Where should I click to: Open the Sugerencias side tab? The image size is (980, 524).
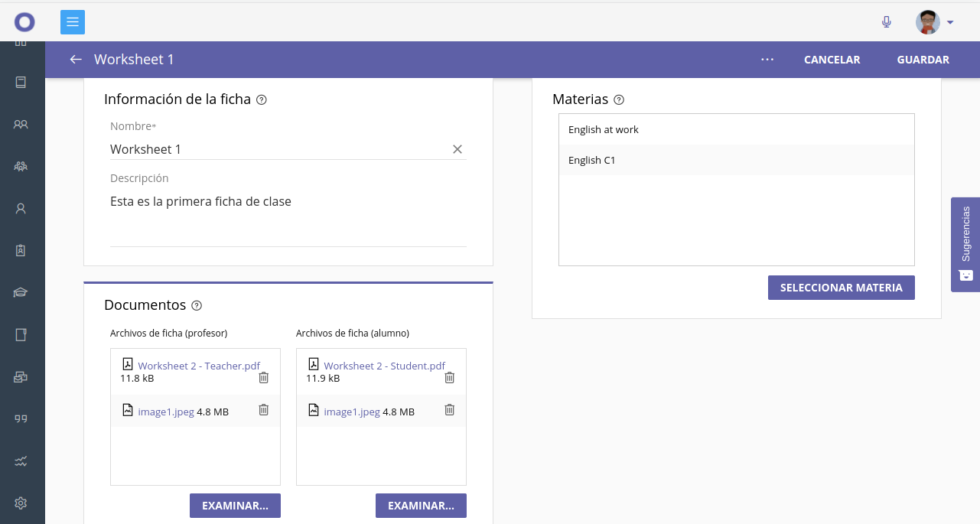pyautogui.click(x=965, y=244)
